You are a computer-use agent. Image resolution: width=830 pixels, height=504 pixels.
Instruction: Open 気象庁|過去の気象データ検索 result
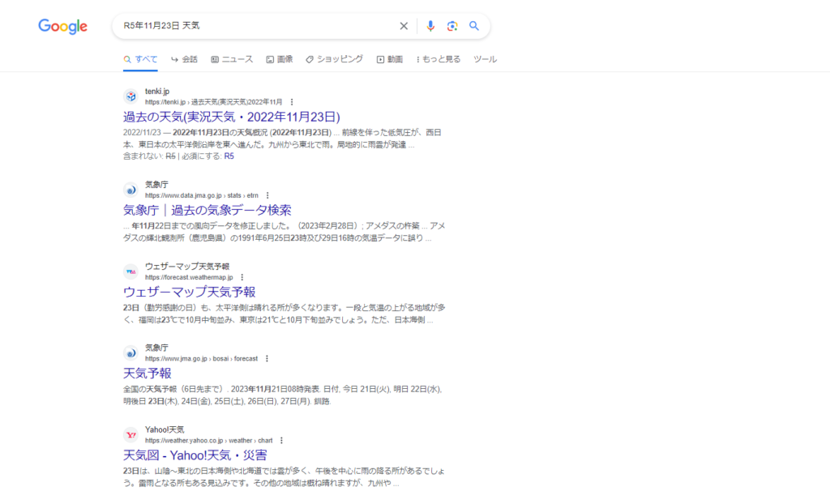click(x=207, y=210)
